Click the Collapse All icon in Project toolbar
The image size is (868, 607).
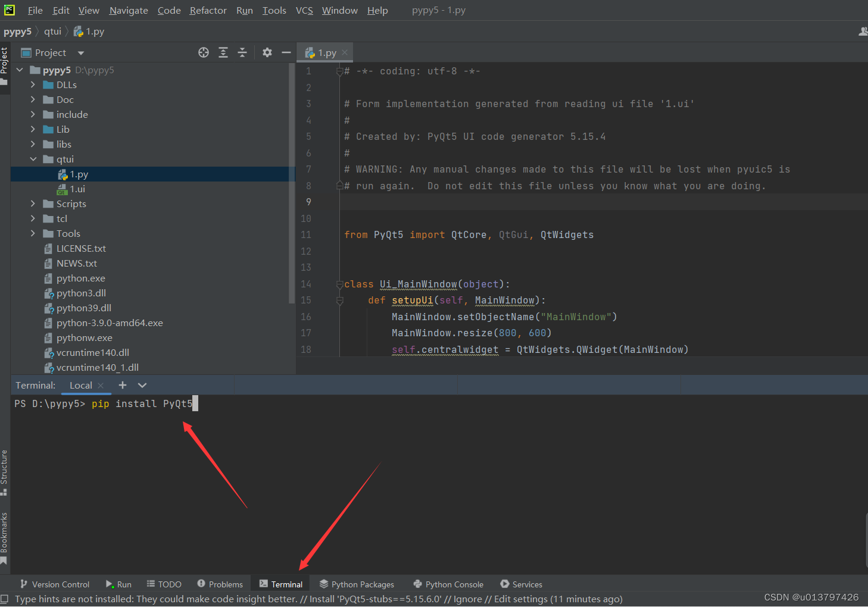pyautogui.click(x=242, y=52)
